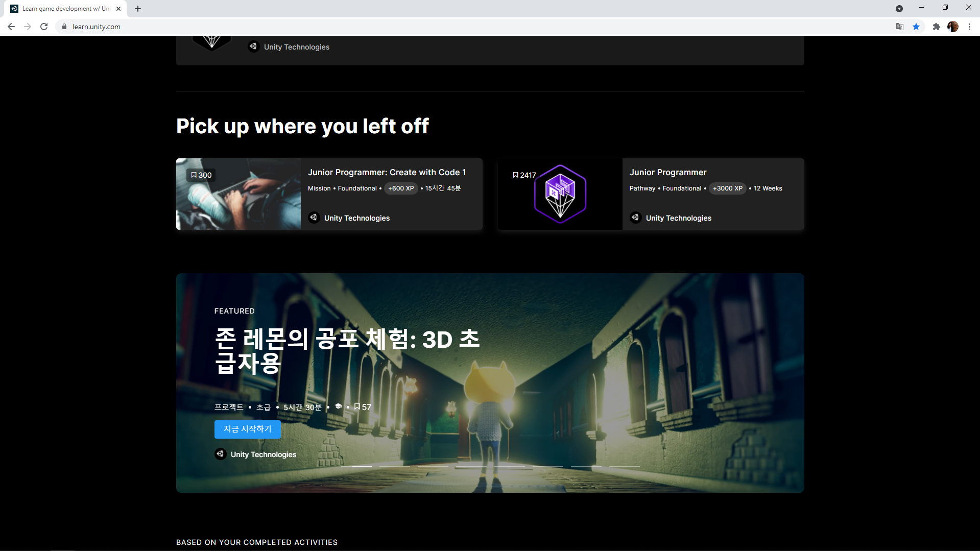Open the Google Translate page option

[900, 27]
